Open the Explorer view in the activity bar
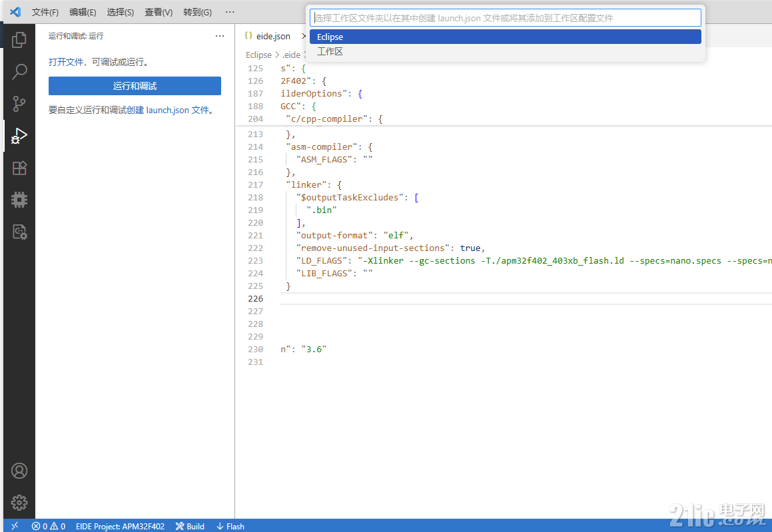Image resolution: width=772 pixels, height=532 pixels. tap(19, 40)
